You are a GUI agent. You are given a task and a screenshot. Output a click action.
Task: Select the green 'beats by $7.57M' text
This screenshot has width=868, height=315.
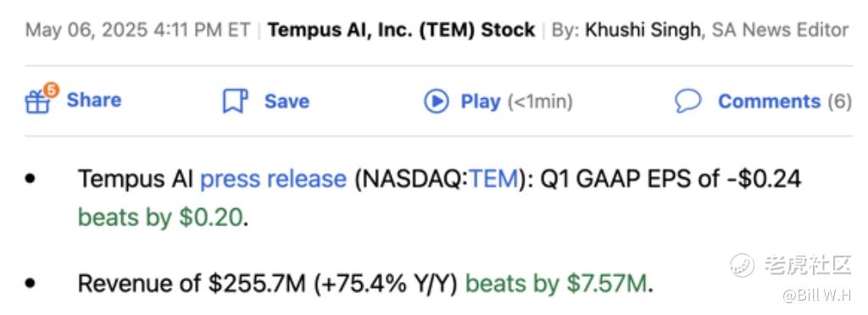(556, 284)
